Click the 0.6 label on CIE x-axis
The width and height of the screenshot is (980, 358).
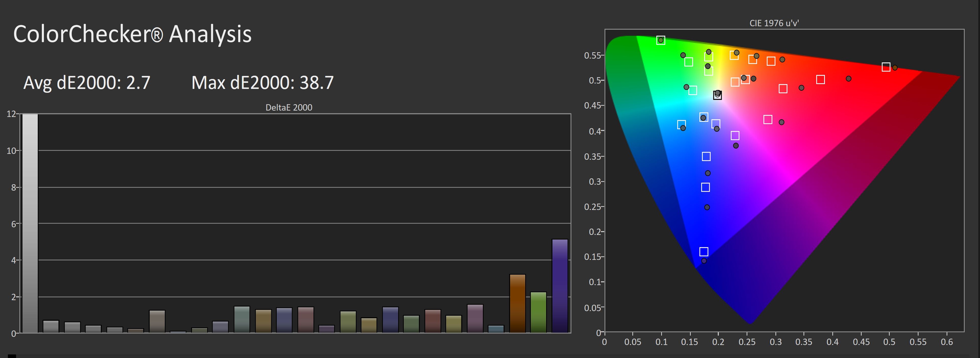click(x=947, y=342)
